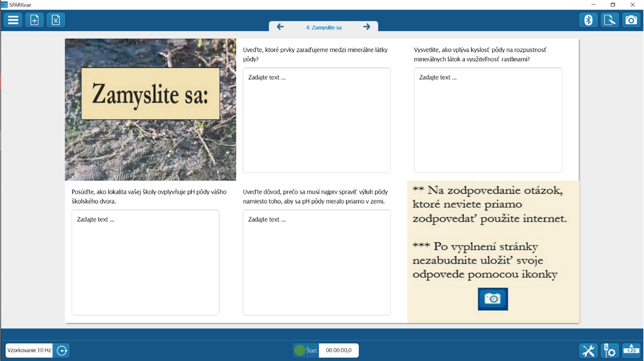
Task: Click the 'Vzorkovanie:10 Hz' sampling rate field
Action: (29, 350)
